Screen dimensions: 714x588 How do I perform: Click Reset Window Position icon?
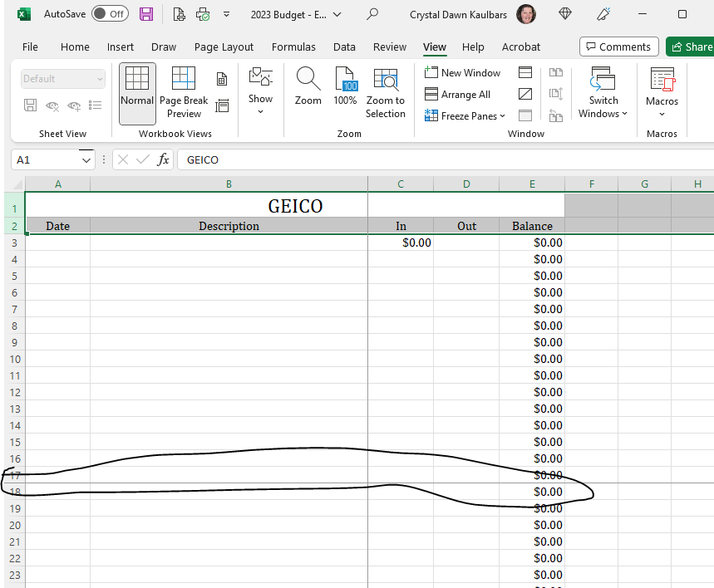click(x=556, y=115)
